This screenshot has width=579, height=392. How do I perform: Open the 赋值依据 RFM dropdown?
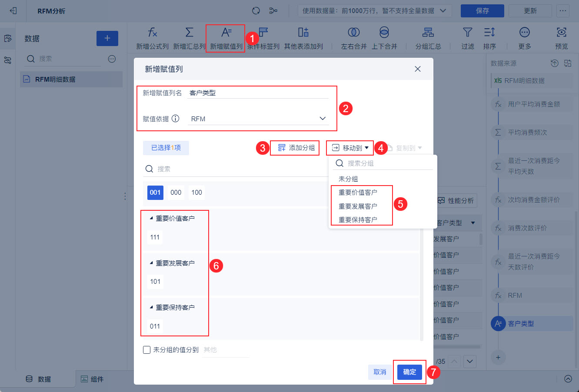click(x=258, y=119)
